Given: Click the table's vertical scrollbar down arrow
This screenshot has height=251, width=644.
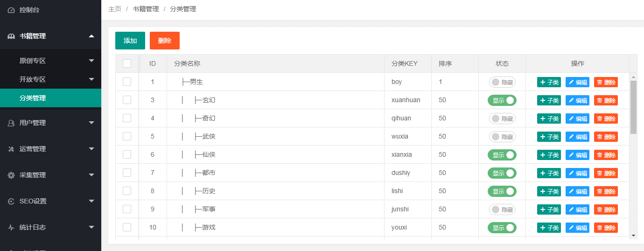Looking at the screenshot, I should (633, 236).
